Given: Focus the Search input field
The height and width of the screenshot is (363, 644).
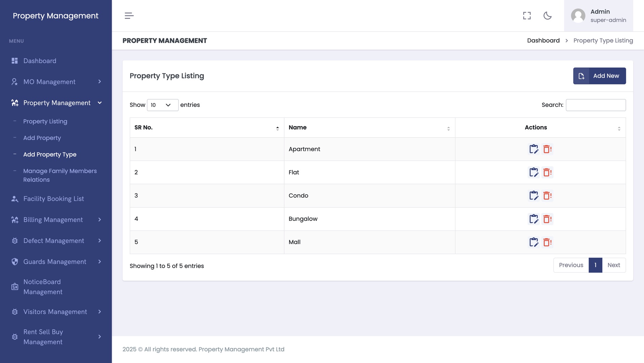Looking at the screenshot, I should coord(596,105).
